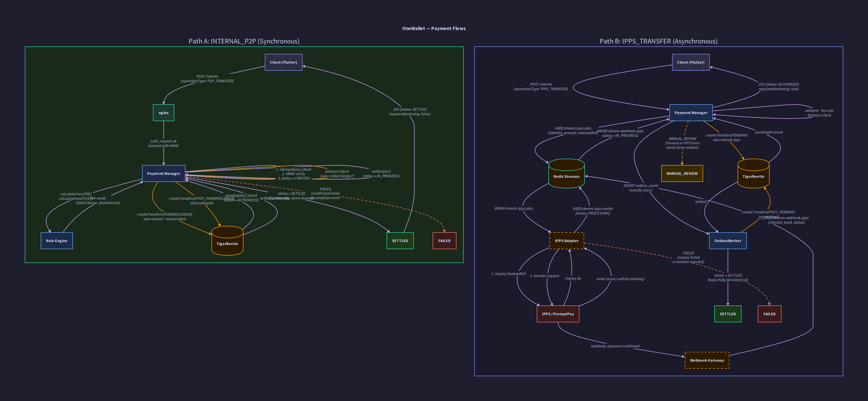
Task: Click the SETTLED node in Path B
Action: coord(728,314)
